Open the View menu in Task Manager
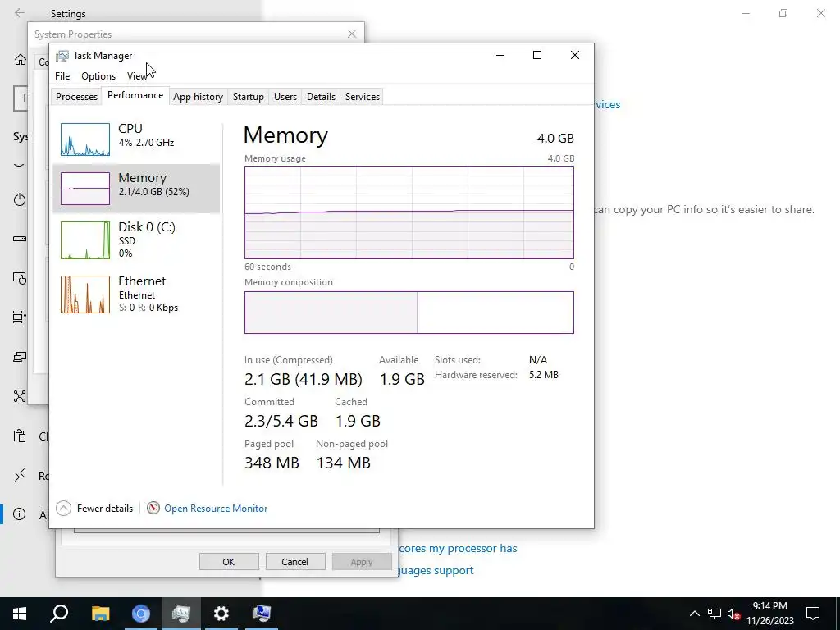The image size is (840, 630). tap(137, 76)
